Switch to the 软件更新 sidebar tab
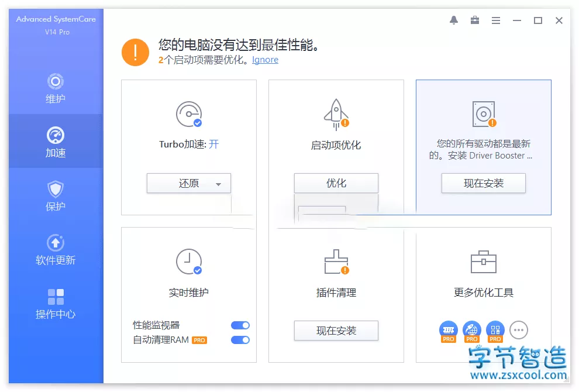 (56, 250)
